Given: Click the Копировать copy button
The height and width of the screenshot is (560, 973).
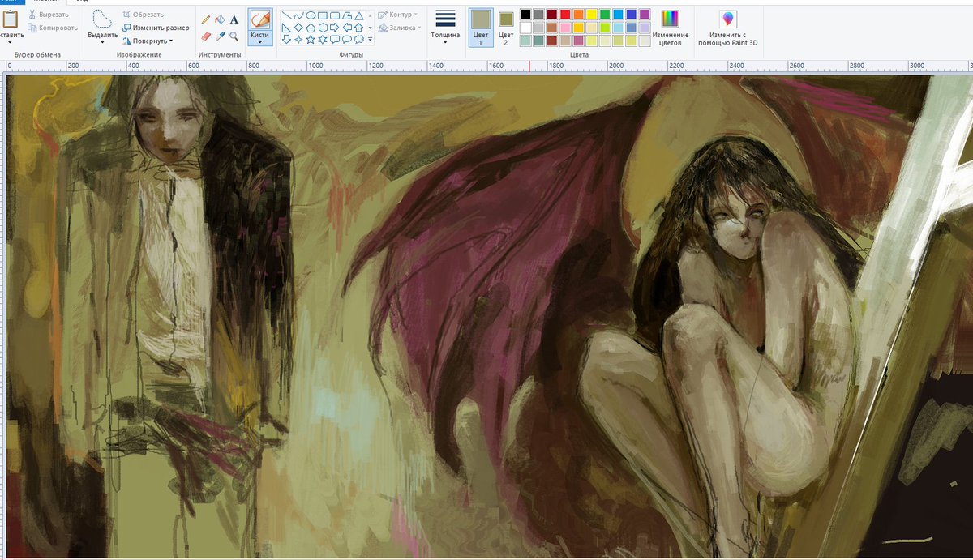Looking at the screenshot, I should tap(53, 28).
